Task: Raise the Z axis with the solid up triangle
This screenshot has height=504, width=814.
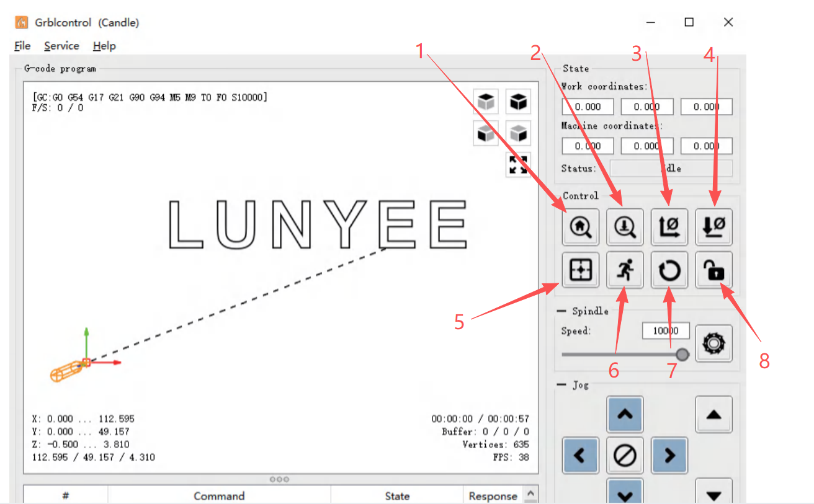Action: pyautogui.click(x=714, y=414)
